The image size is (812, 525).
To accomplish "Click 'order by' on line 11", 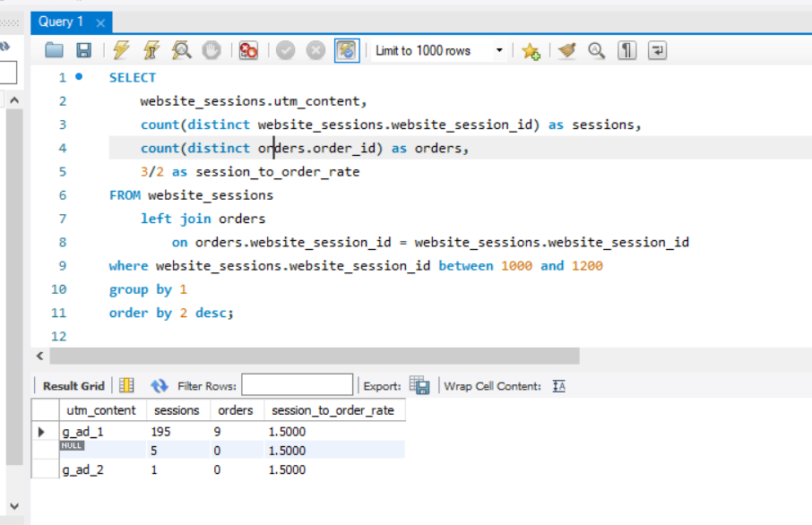I will pos(140,313).
